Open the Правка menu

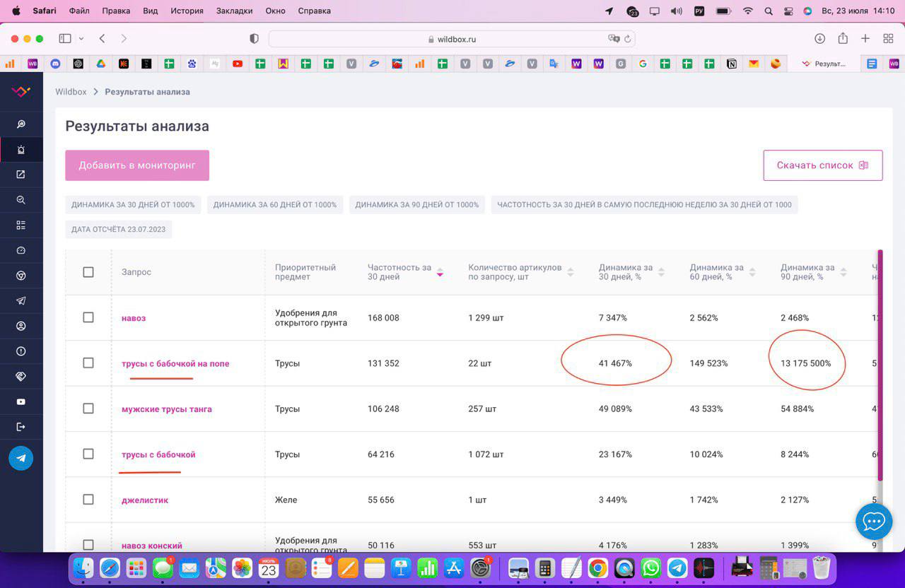(116, 11)
